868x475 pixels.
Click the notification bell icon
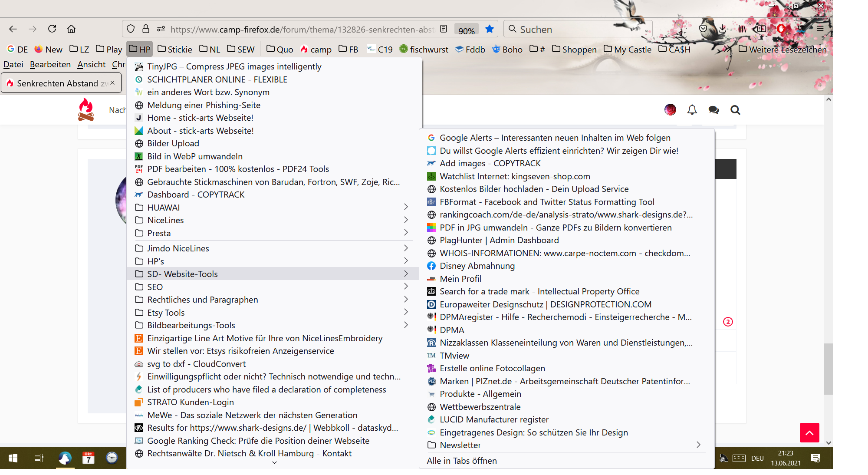[692, 110]
